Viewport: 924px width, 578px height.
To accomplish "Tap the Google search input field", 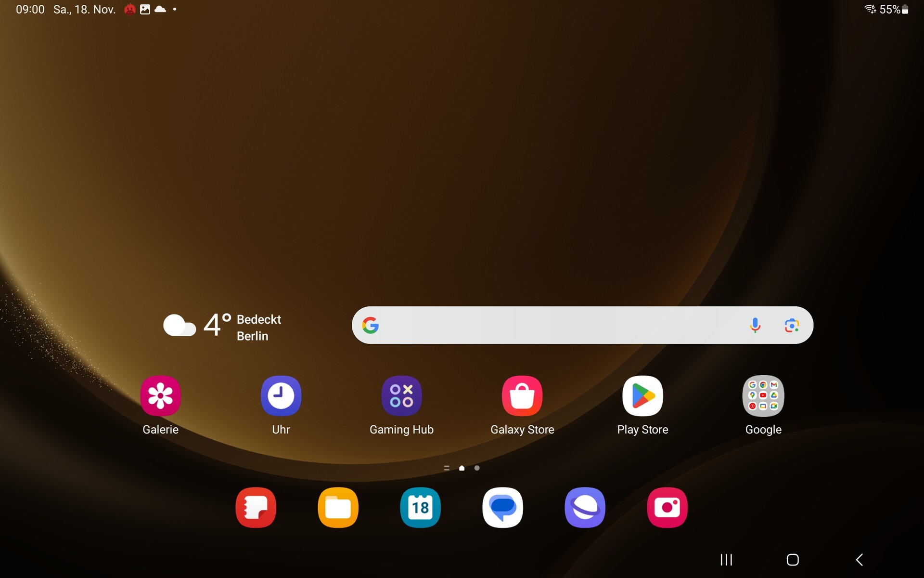I will coord(553,326).
